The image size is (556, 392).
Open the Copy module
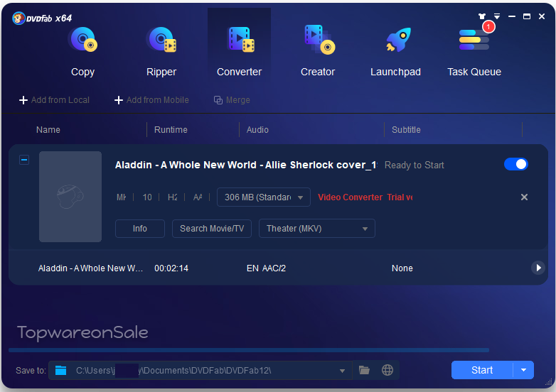tap(82, 51)
